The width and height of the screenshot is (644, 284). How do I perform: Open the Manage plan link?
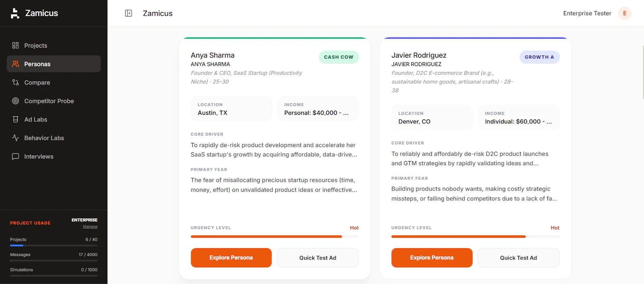tap(90, 227)
